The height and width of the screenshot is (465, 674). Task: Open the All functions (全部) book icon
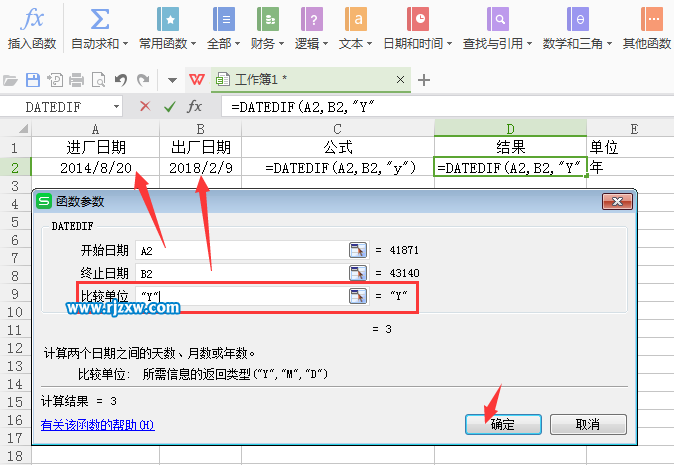pos(224,19)
